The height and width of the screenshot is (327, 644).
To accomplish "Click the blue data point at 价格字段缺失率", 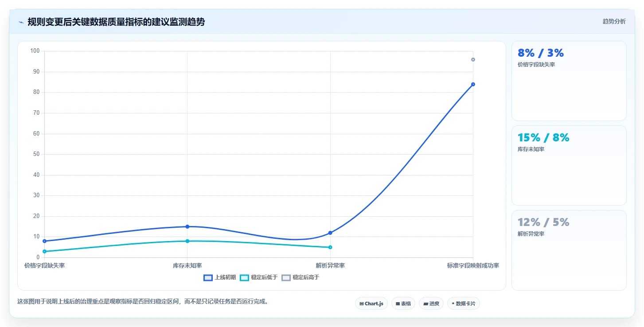I will 44,241.
